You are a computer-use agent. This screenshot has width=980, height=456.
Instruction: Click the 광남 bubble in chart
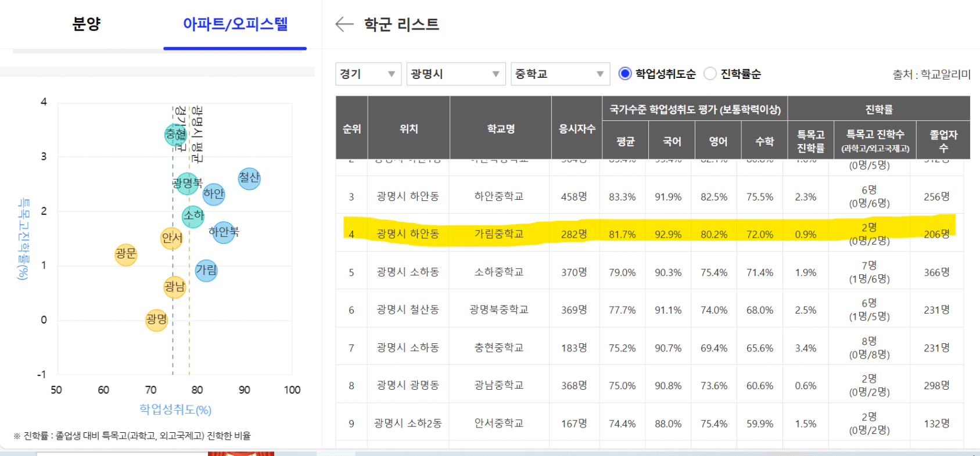click(174, 287)
